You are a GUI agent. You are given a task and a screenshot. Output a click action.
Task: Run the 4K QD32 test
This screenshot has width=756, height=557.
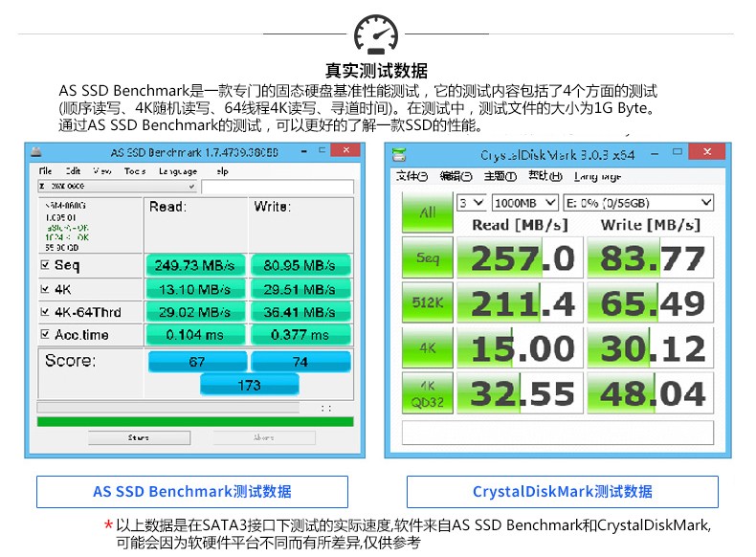point(427,393)
